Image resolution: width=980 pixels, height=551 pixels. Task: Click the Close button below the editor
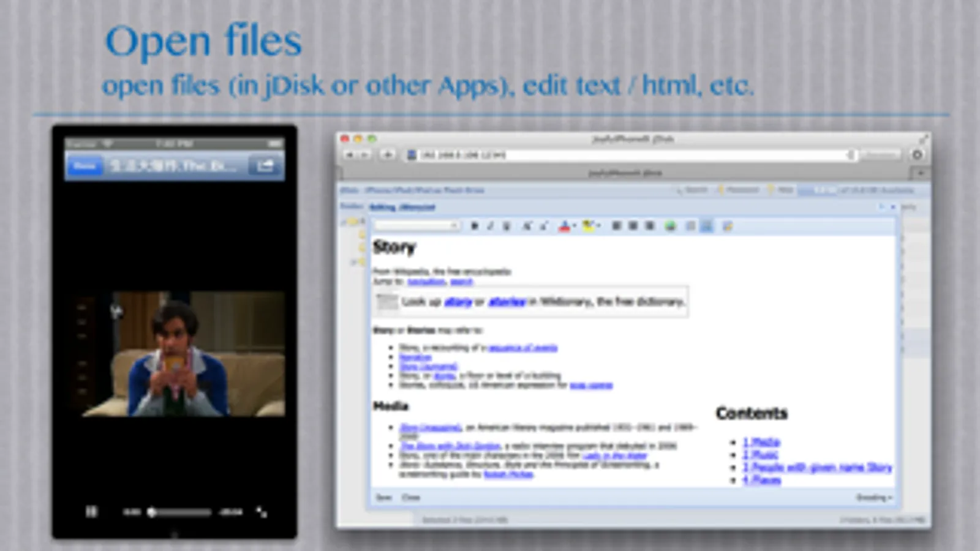(x=411, y=497)
